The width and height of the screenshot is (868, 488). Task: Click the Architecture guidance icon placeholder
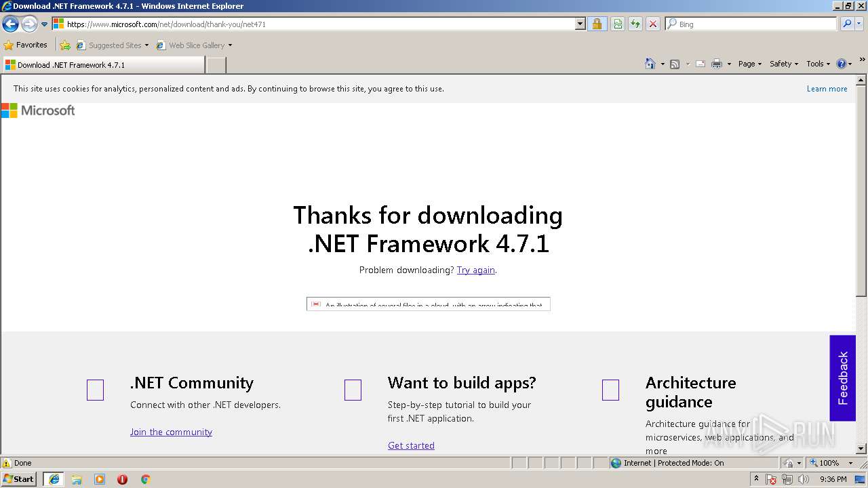point(610,390)
